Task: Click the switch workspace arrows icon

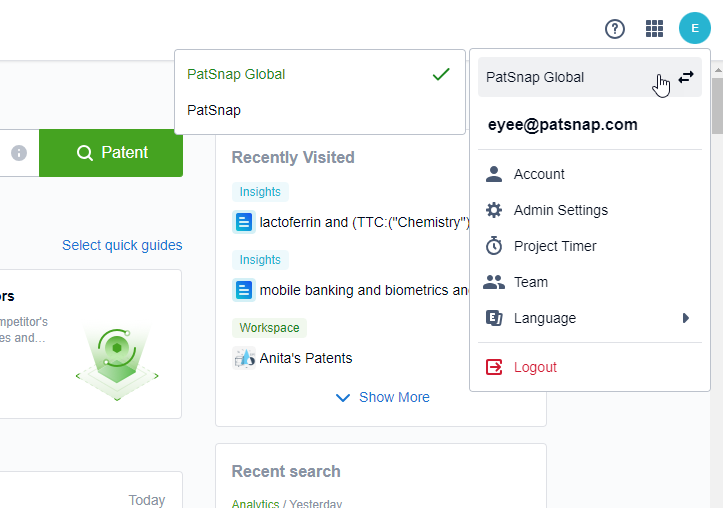Action: [x=686, y=77]
